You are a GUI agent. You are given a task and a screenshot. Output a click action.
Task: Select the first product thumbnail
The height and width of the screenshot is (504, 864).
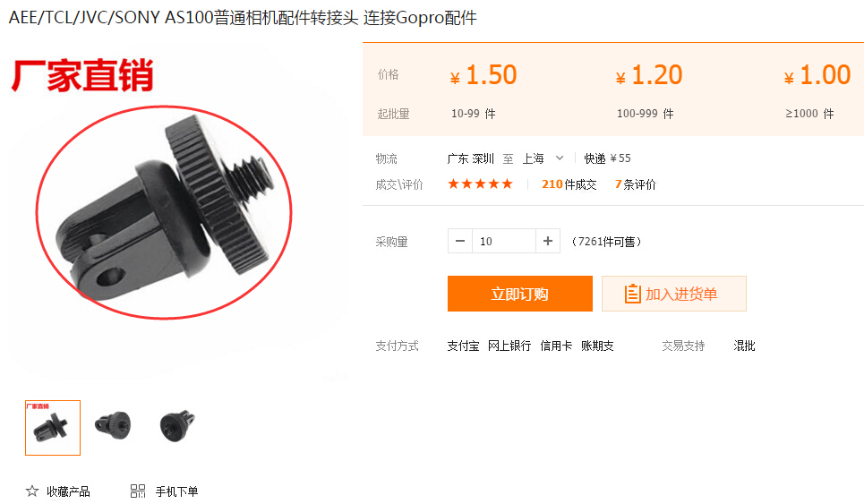click(53, 428)
